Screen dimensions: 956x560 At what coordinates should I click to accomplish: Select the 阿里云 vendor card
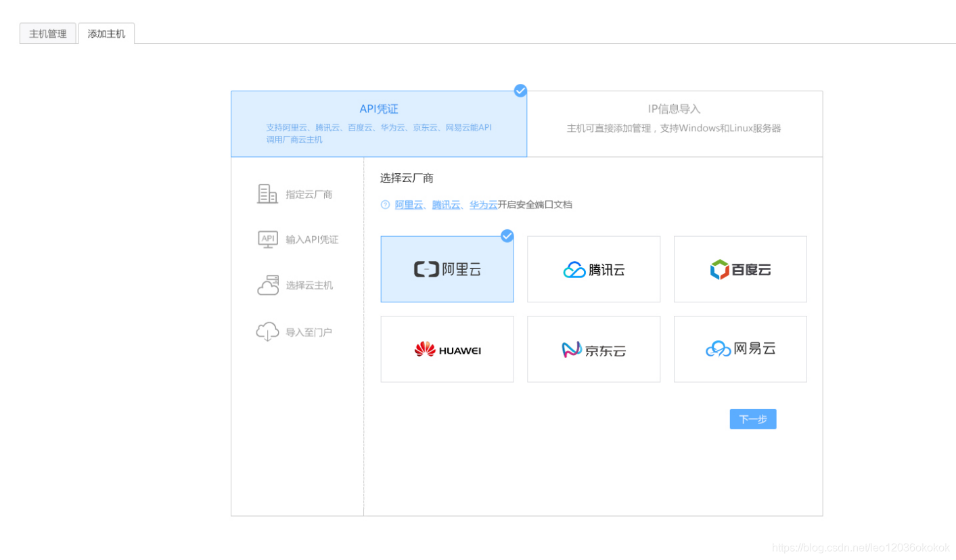pyautogui.click(x=447, y=269)
